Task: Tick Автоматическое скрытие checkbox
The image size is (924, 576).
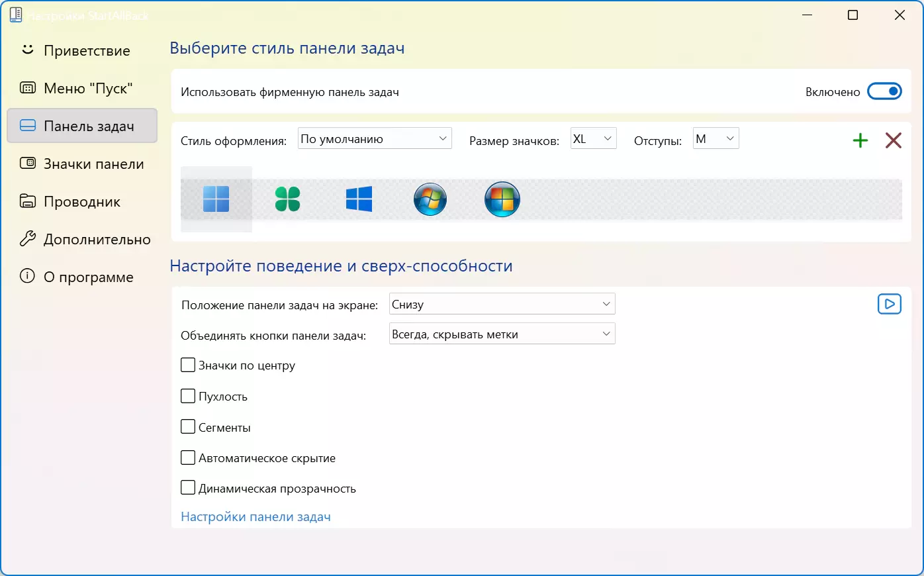Action: coord(188,457)
